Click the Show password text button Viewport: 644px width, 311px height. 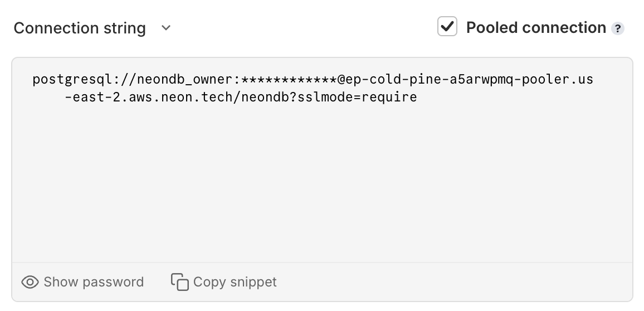[x=94, y=282]
